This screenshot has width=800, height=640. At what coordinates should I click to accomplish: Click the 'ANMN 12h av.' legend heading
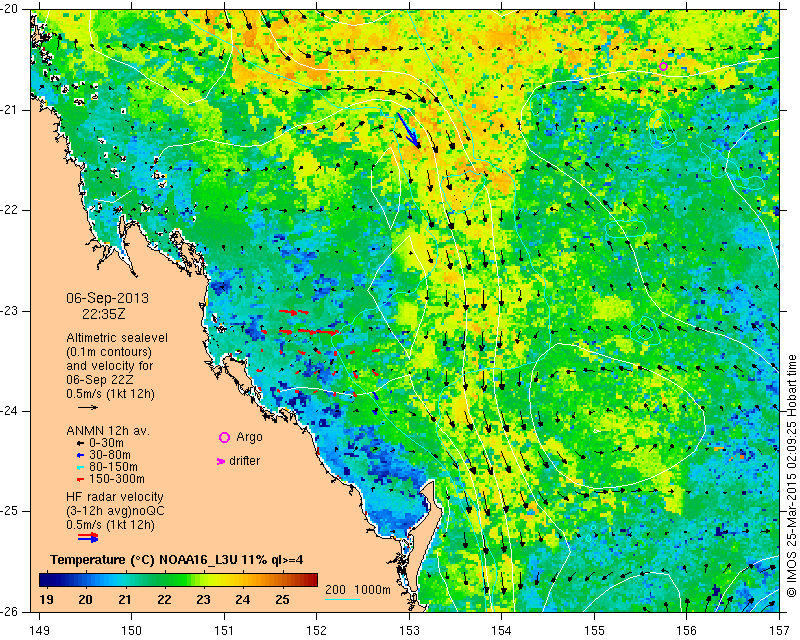pos(108,431)
